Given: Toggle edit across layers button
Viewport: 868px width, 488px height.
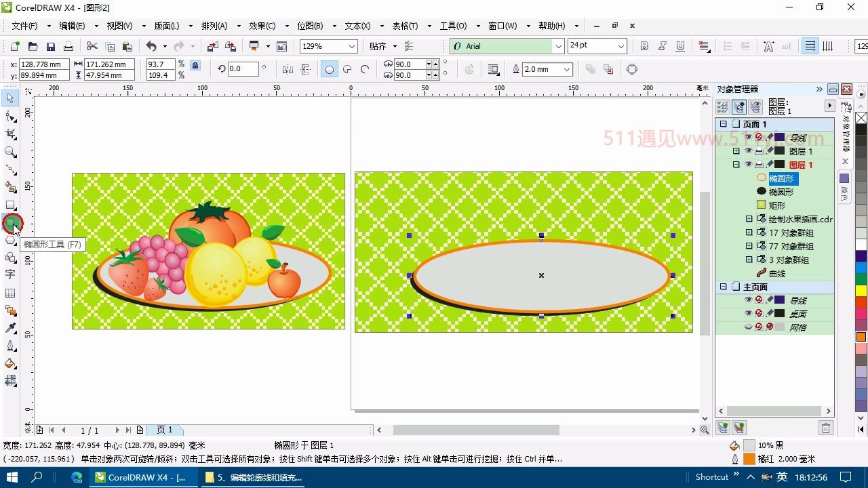Looking at the screenshot, I should tap(739, 106).
